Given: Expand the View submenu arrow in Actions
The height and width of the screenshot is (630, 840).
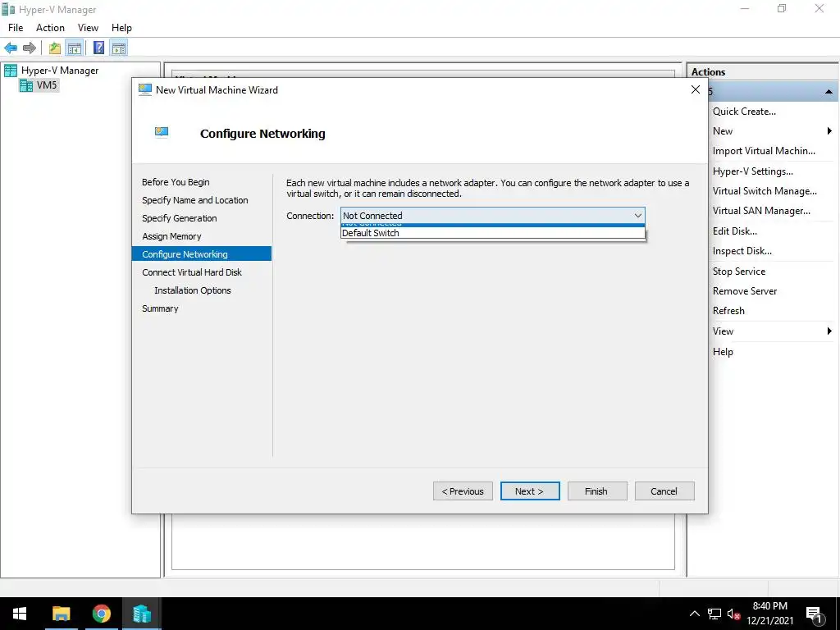Looking at the screenshot, I should [829, 331].
